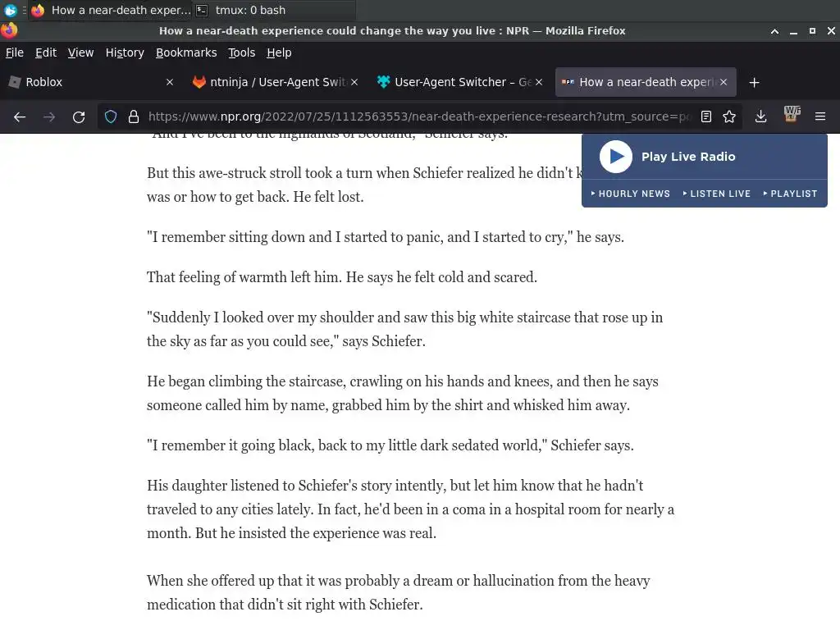Screen dimensions: 840x630
Task: Click paragraph starting "That feeling of warmth"
Action: coord(342,277)
